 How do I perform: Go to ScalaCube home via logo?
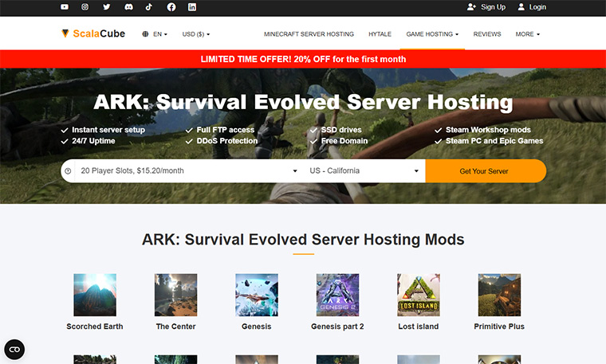pos(93,33)
